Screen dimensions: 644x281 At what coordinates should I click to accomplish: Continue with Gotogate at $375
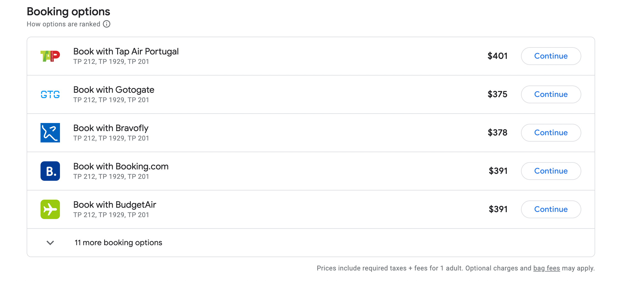click(x=551, y=94)
